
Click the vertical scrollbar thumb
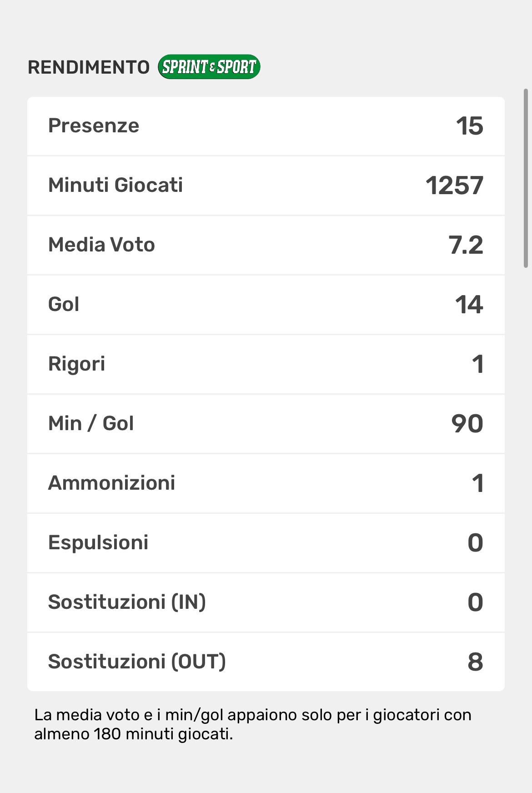[526, 178]
